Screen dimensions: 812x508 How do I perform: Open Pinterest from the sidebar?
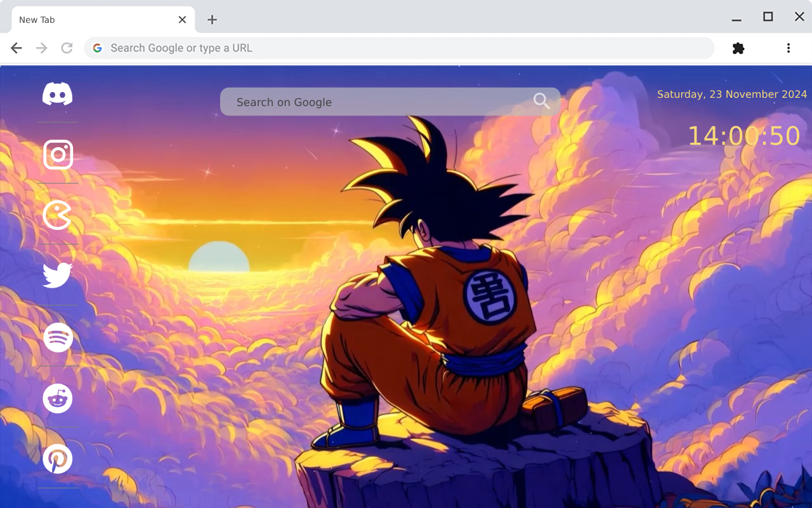click(x=58, y=458)
